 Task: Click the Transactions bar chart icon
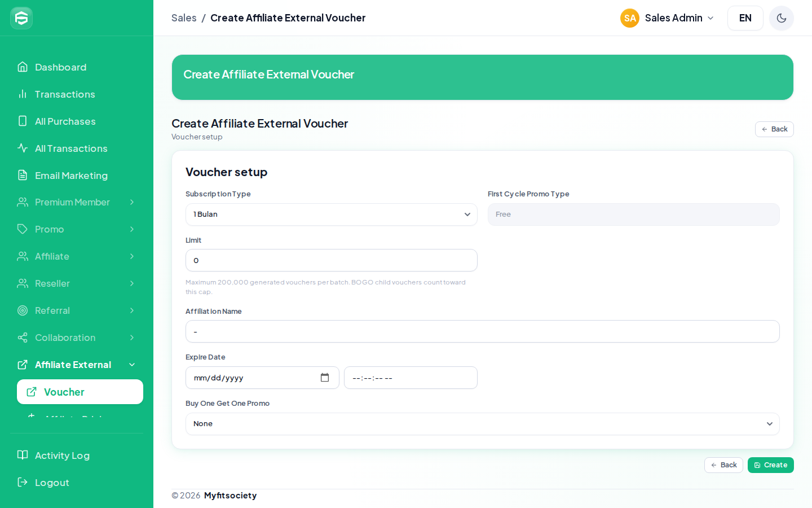pyautogui.click(x=23, y=94)
